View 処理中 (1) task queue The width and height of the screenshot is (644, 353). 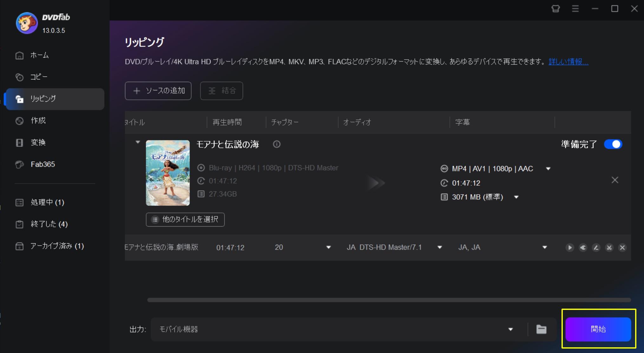(x=55, y=202)
